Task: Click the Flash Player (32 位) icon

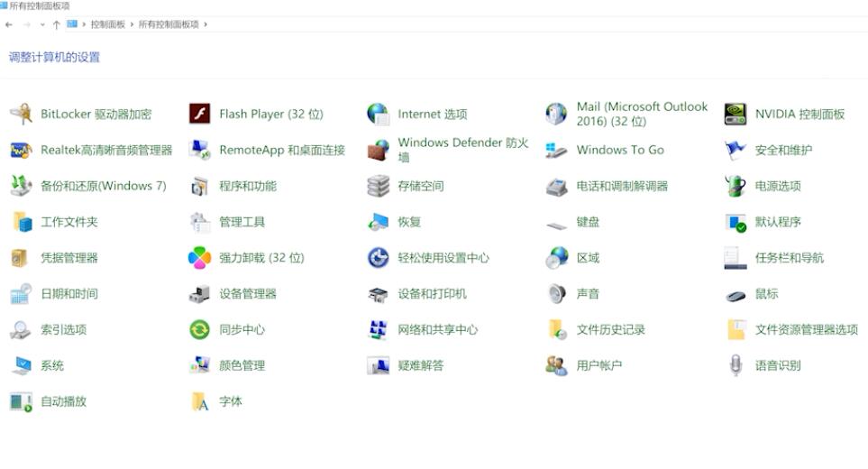Action: pyautogui.click(x=199, y=114)
